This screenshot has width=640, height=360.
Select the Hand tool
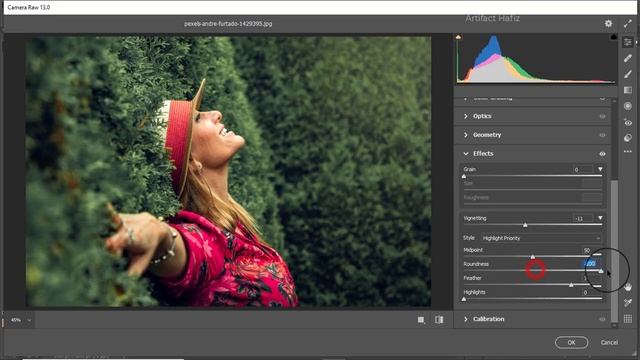coord(628,287)
